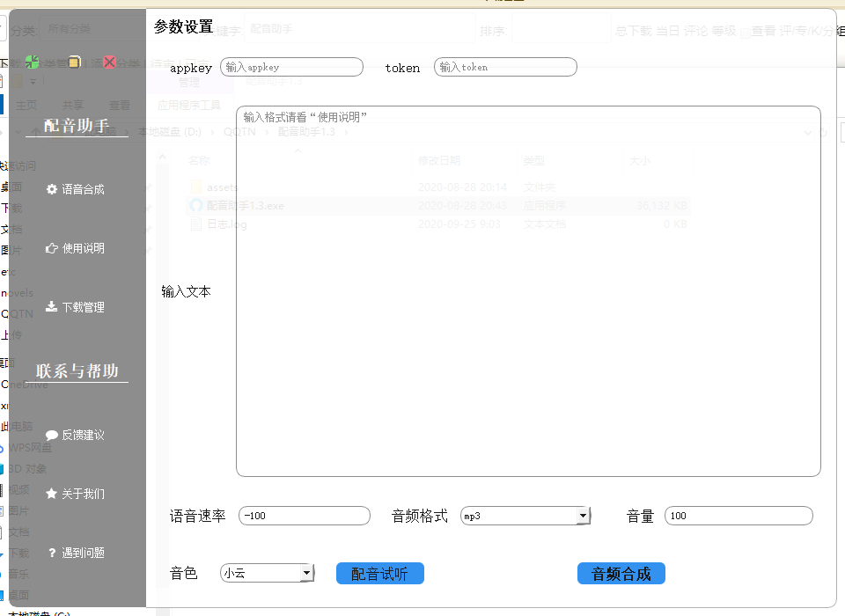Click the appkey input field
This screenshot has height=616, width=845.
click(x=290, y=66)
